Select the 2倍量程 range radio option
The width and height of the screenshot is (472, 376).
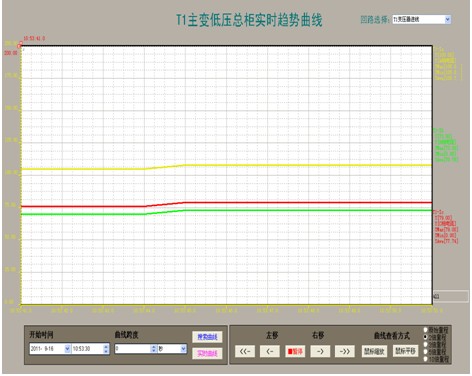point(425,337)
